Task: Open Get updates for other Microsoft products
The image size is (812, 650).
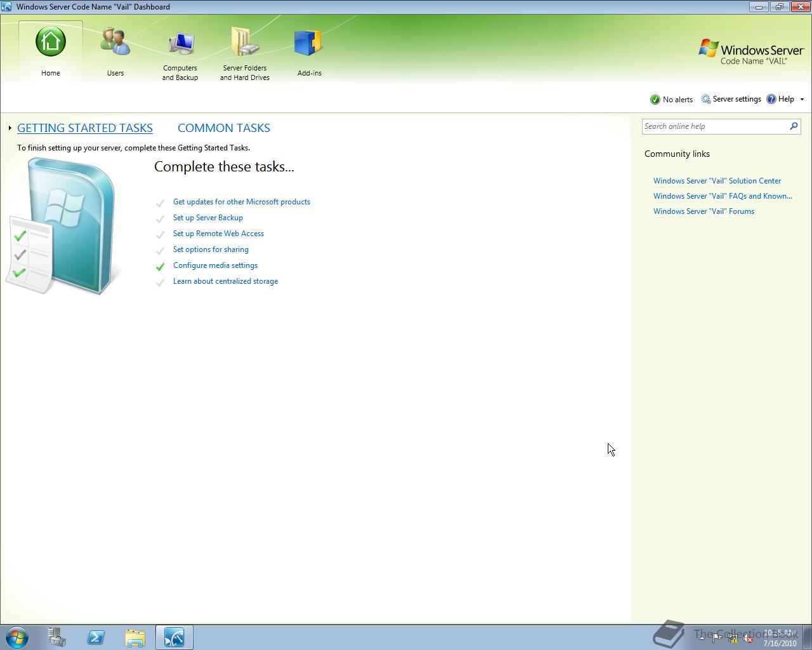Action: (242, 202)
